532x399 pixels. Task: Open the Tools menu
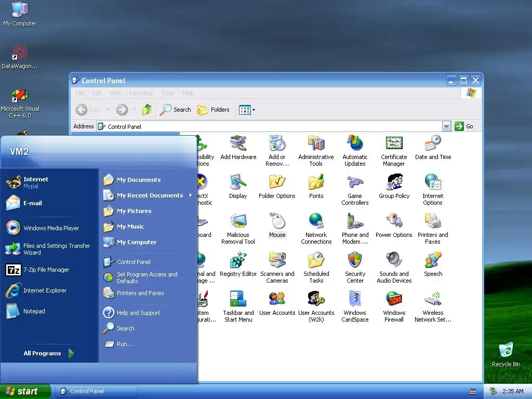pyautogui.click(x=168, y=93)
